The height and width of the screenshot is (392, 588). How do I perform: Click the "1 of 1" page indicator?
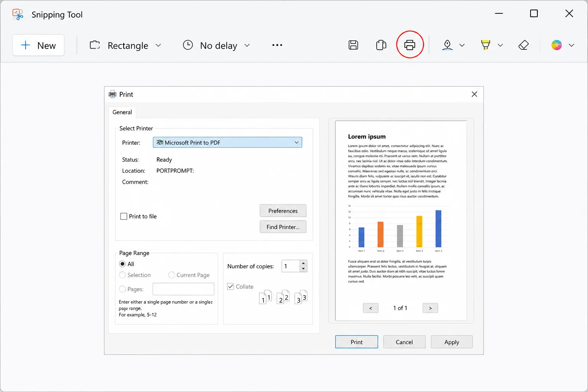[x=400, y=308]
